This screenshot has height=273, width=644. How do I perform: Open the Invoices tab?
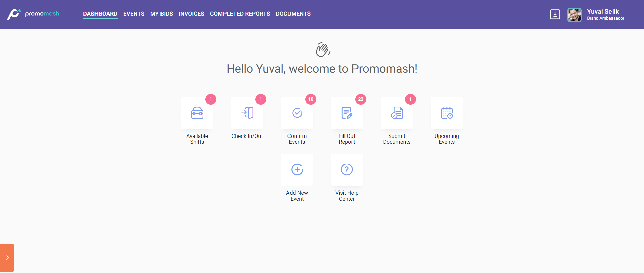point(191,14)
